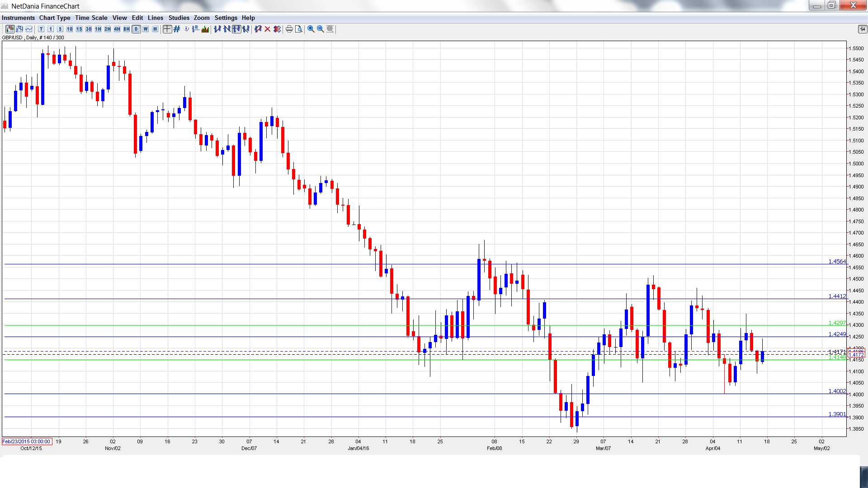This screenshot has height=488, width=868.
Task: Delete the selected line with red X icon
Action: [x=268, y=29]
